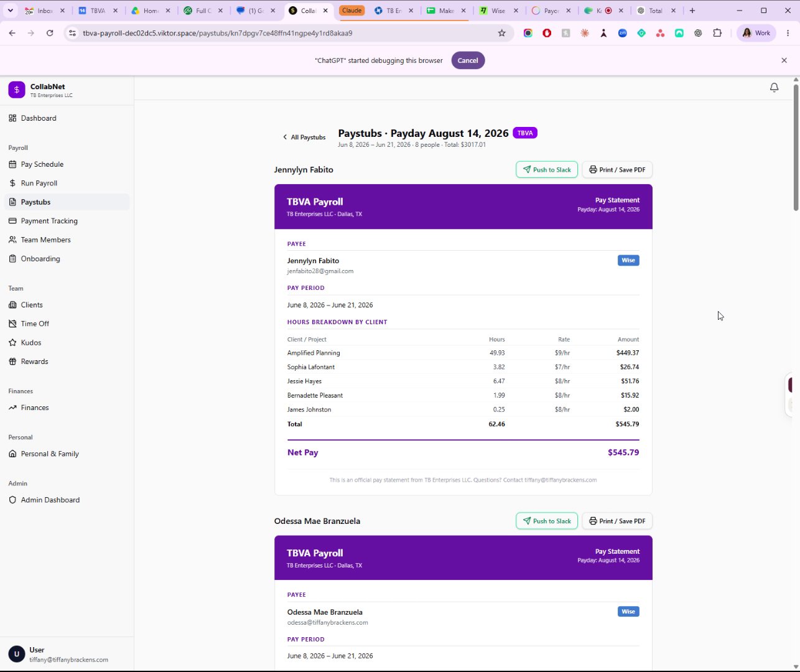Viewport: 800px width, 672px height.
Task: Click the CollabNet dollar logo icon
Action: point(17,90)
